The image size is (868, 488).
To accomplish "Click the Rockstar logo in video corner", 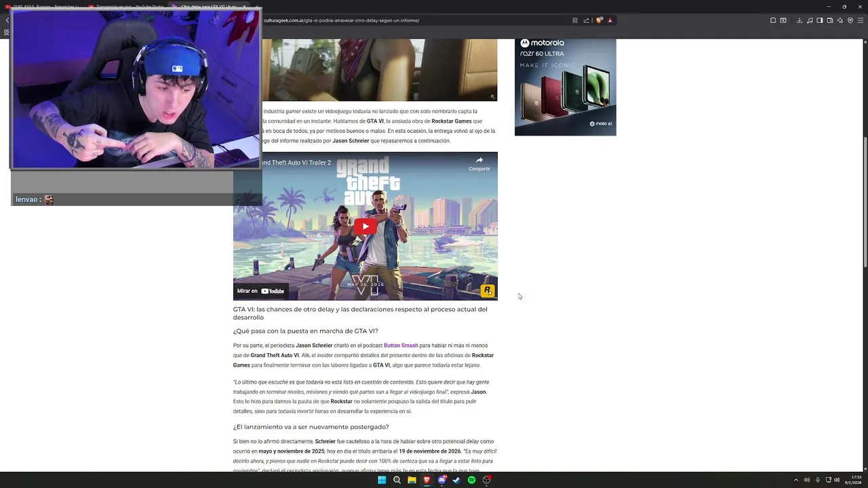I will point(487,290).
